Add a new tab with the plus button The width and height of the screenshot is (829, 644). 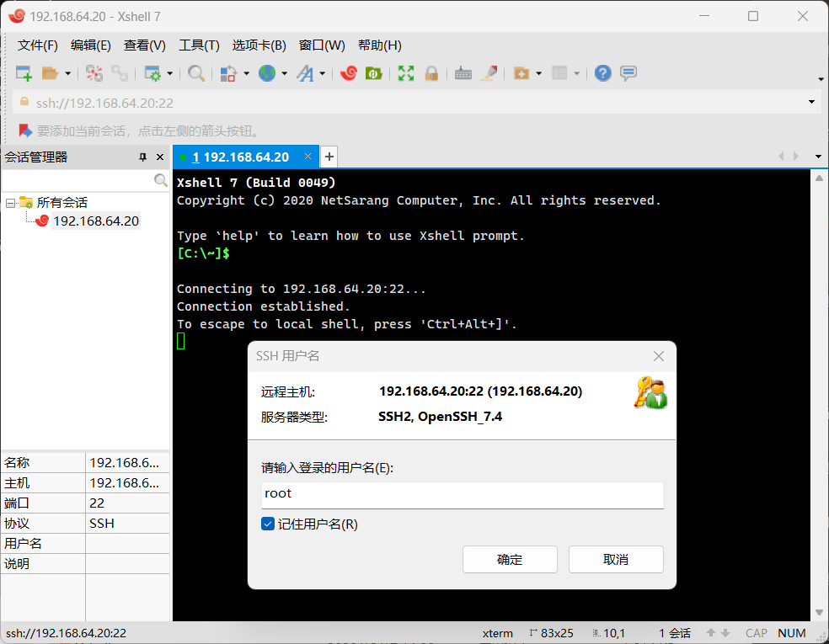[329, 157]
